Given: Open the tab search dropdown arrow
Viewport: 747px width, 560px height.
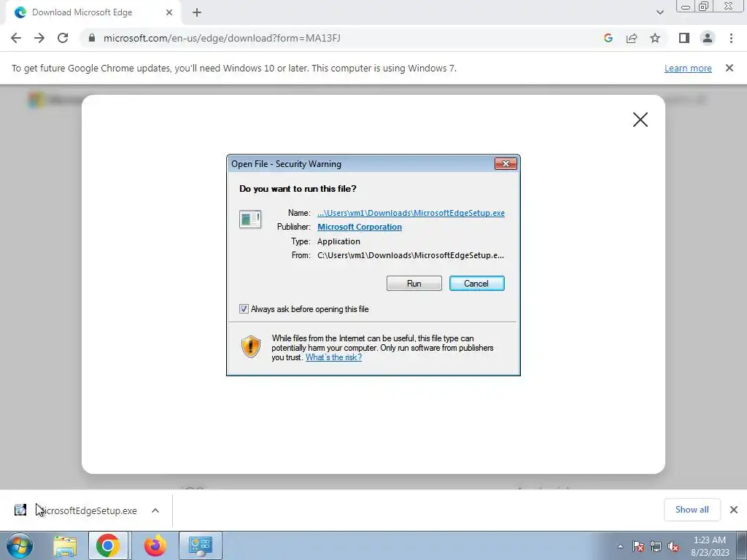Looking at the screenshot, I should click(659, 12).
